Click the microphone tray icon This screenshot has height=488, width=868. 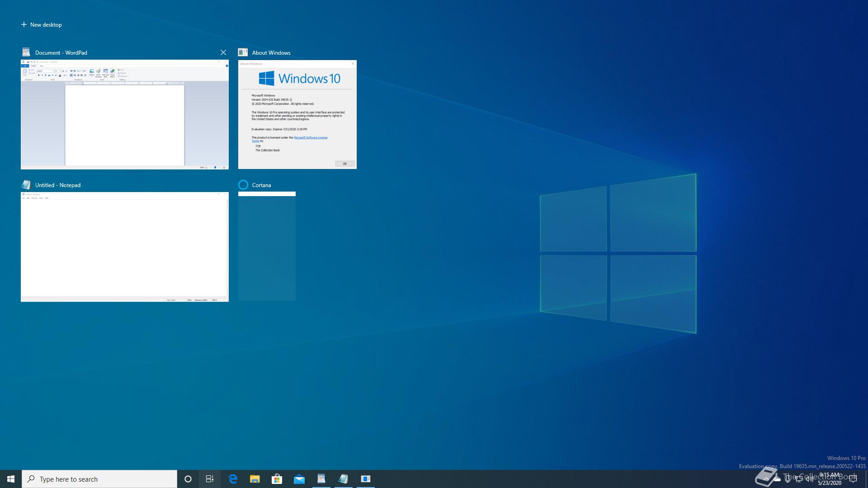(x=788, y=479)
